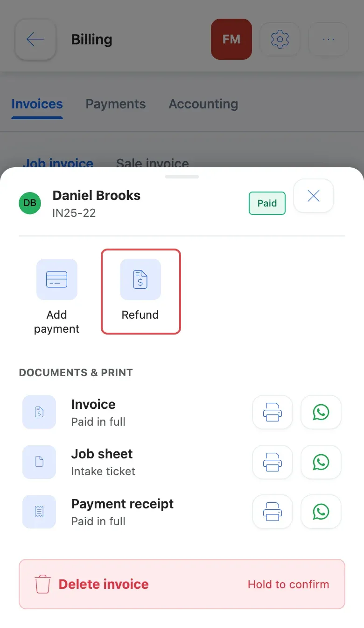Switch to the Invoices tab
364x628 pixels.
pos(37,104)
